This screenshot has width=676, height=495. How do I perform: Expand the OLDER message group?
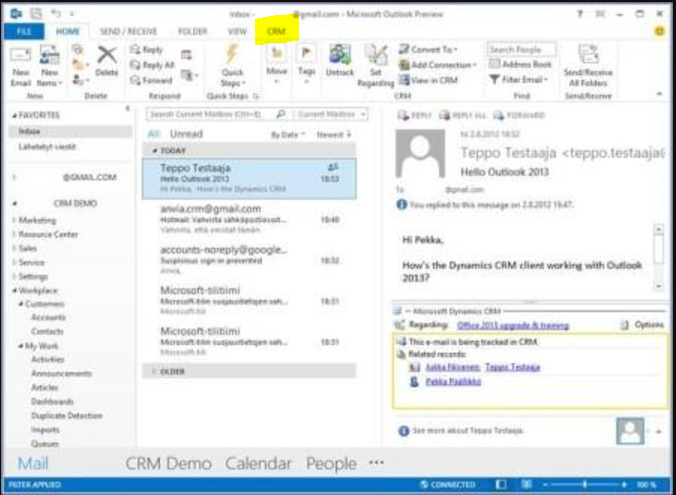tap(154, 371)
